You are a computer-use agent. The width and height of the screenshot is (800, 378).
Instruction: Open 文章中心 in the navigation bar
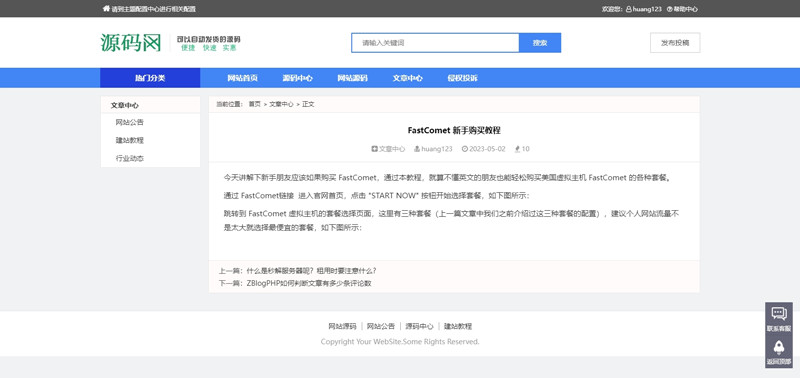(x=408, y=78)
